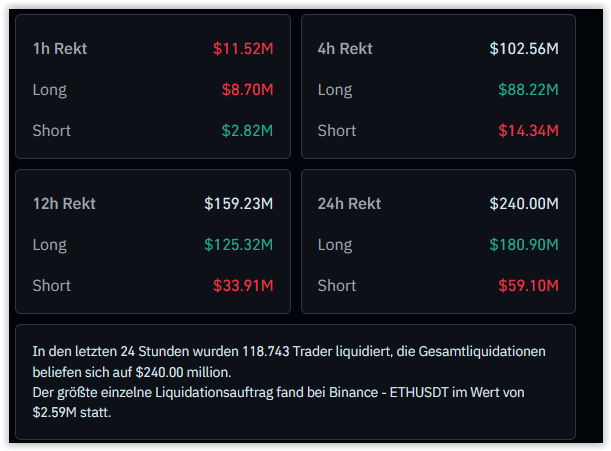Viewport: 611px width, 451px height.
Task: Click the Long label in the 1h Rekt card
Action: coord(49,90)
